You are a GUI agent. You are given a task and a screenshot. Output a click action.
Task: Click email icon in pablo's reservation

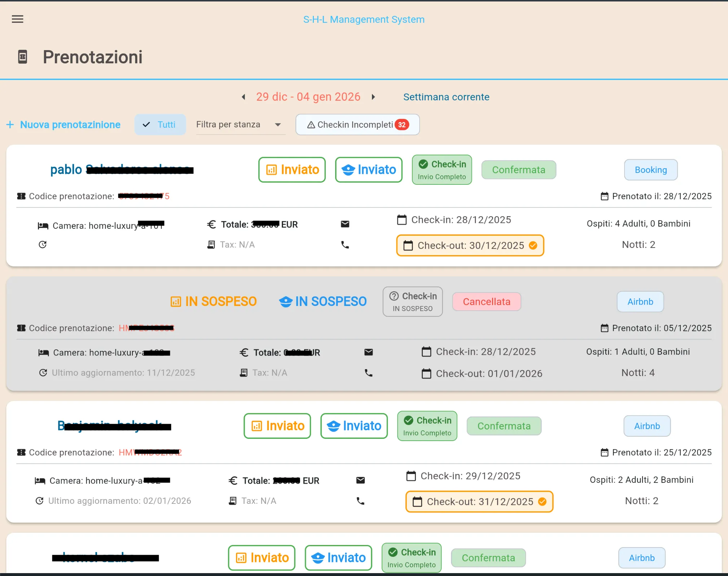pos(345,224)
